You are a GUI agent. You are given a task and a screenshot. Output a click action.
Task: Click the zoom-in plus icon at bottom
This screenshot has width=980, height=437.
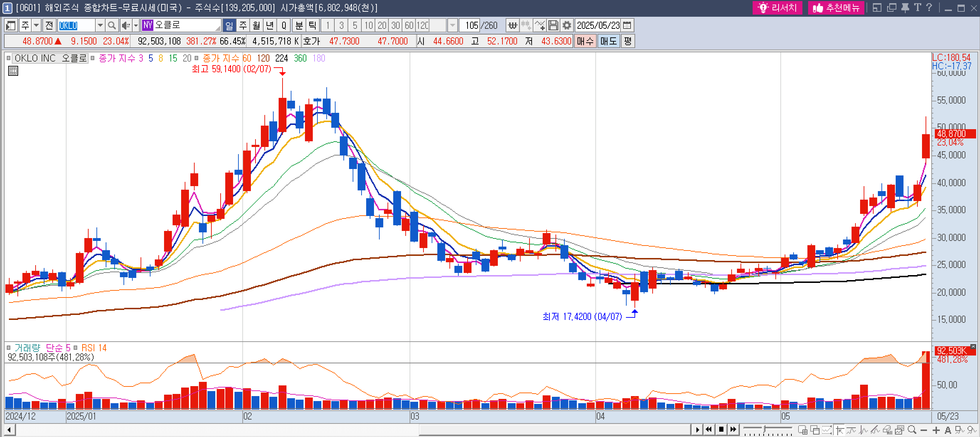(936, 430)
